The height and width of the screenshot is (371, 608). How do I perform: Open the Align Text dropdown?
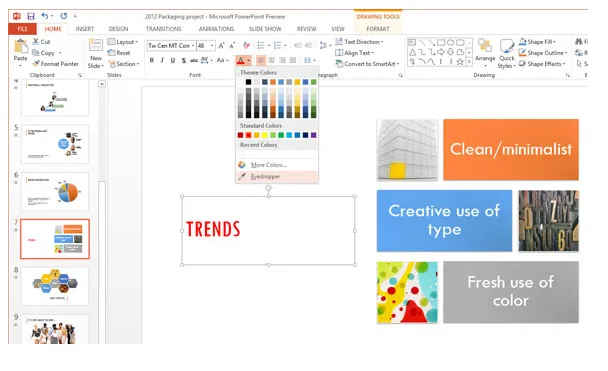(354, 53)
